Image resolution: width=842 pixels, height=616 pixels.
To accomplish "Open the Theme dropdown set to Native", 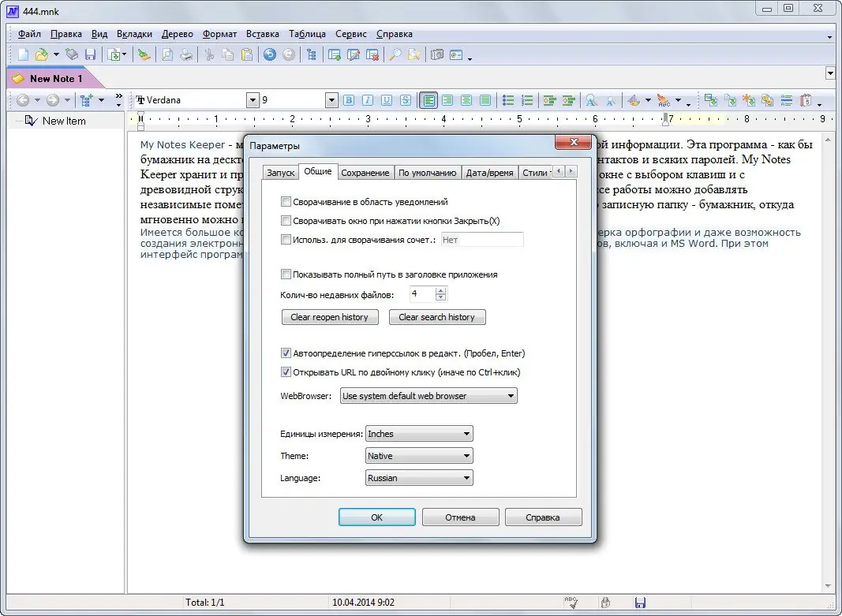I will pos(419,456).
